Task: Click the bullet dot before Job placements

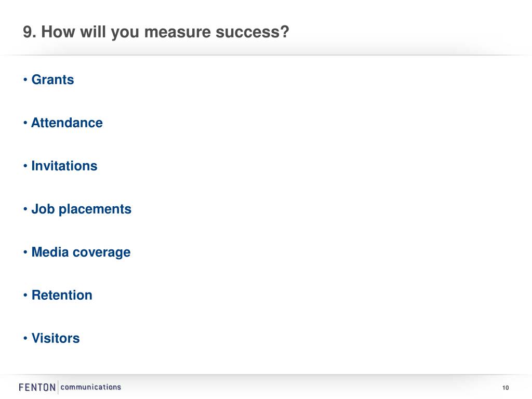Action: 25,209
